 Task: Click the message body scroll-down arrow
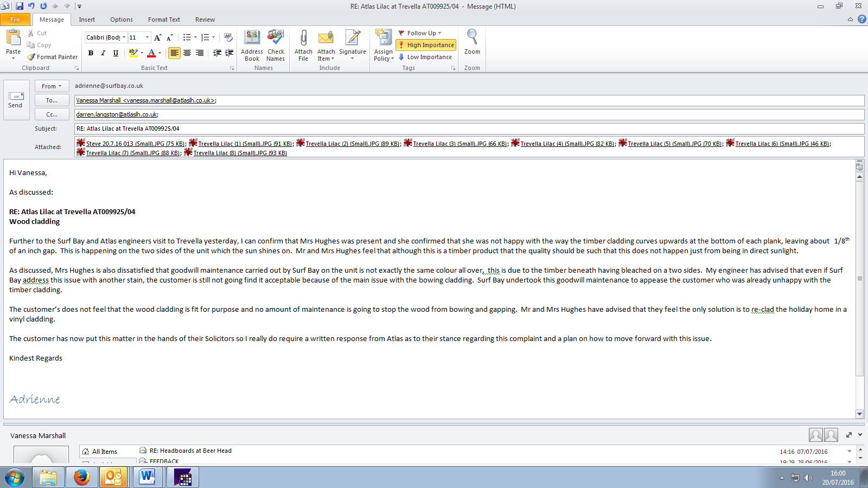859,414
